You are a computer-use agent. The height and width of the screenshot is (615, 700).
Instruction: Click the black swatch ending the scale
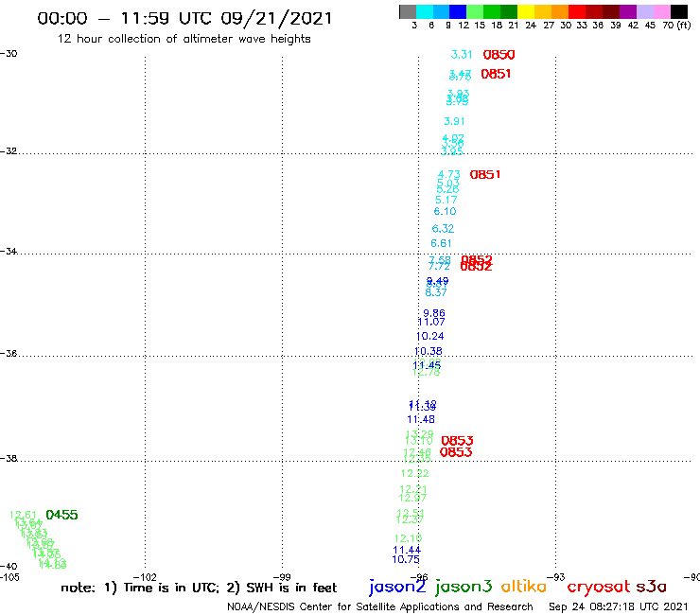679,11
